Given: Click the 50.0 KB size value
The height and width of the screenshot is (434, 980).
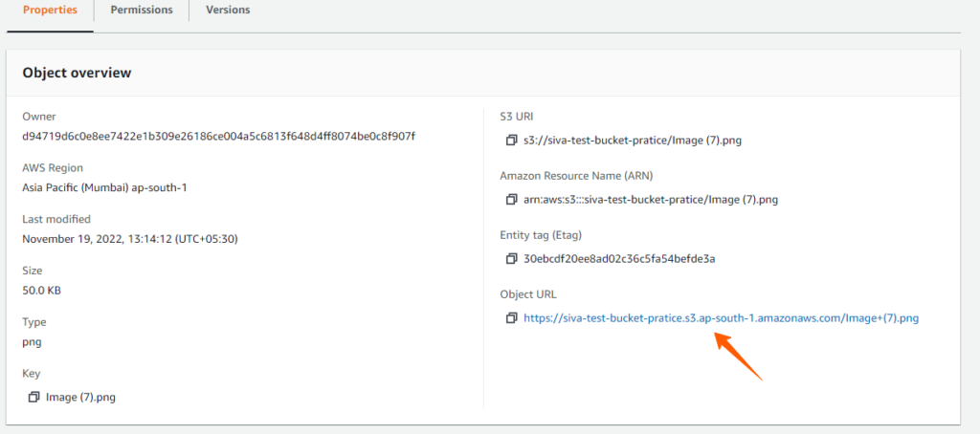Looking at the screenshot, I should point(41,291).
